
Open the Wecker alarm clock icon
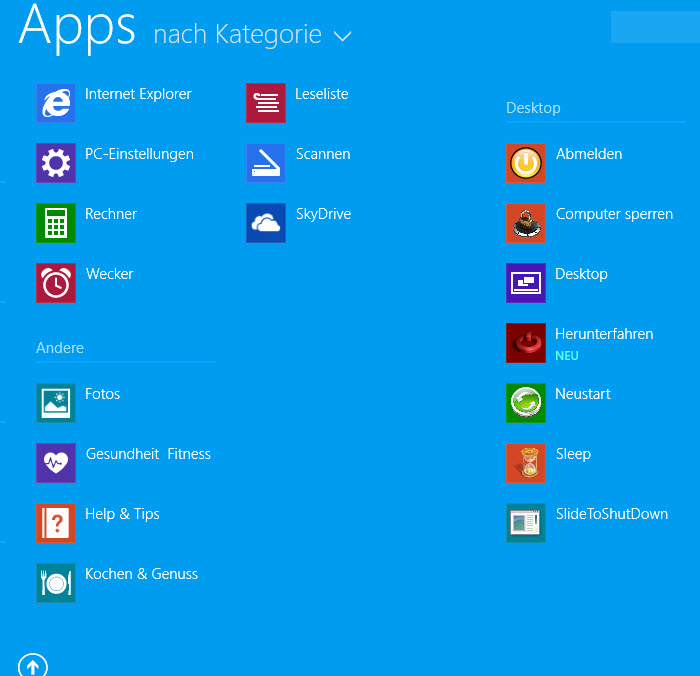[56, 283]
